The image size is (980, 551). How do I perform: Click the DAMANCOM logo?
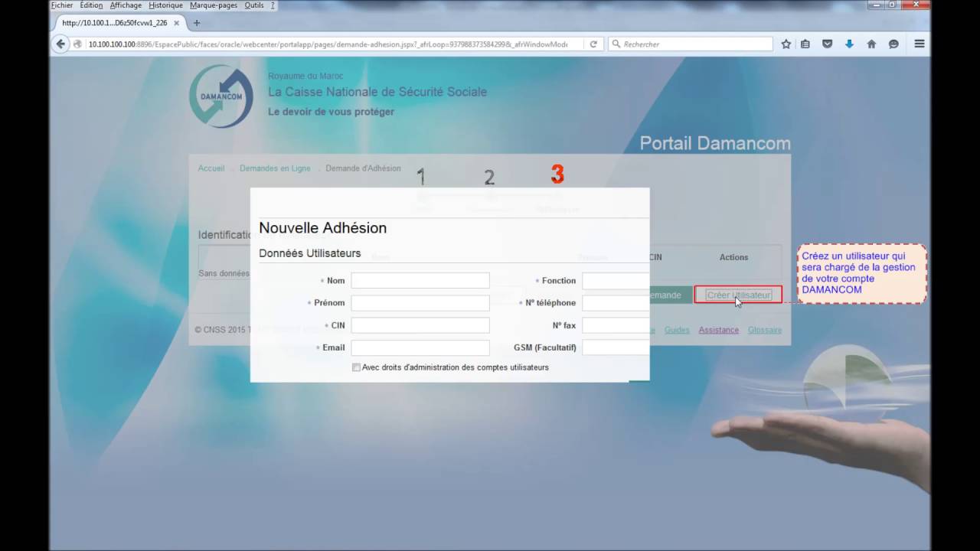pos(221,96)
